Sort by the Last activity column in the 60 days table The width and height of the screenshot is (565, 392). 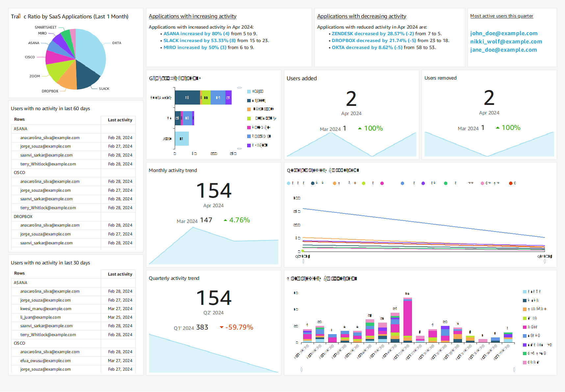coord(120,120)
